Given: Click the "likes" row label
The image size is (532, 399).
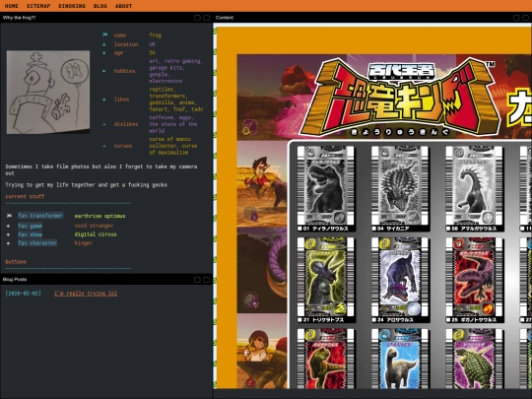Looking at the screenshot, I should coord(121,100).
